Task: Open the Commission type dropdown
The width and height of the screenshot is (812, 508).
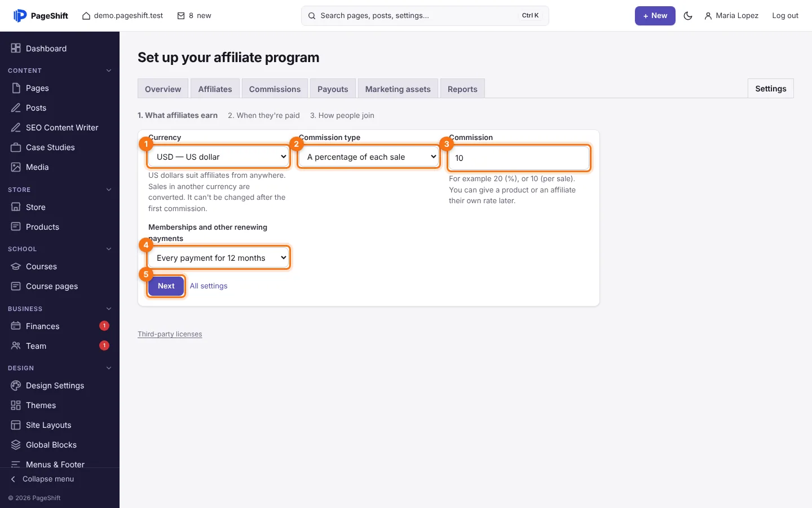Action: click(369, 157)
